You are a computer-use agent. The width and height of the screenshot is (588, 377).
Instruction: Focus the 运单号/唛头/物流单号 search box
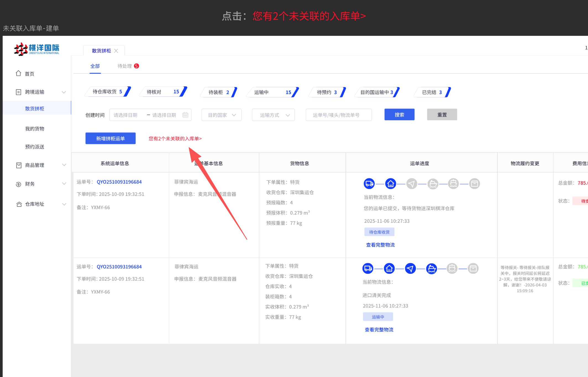[x=338, y=115]
